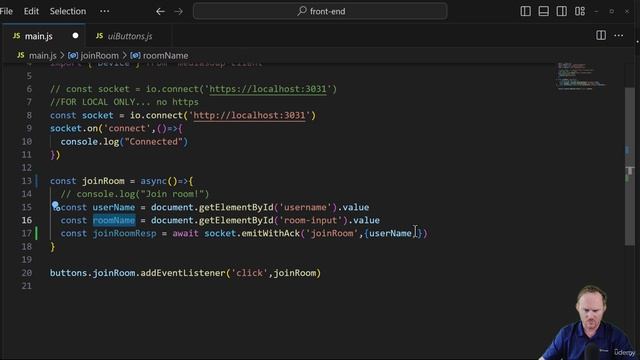Click addEventListener on line 20
The image size is (640, 360).
click(x=183, y=273)
